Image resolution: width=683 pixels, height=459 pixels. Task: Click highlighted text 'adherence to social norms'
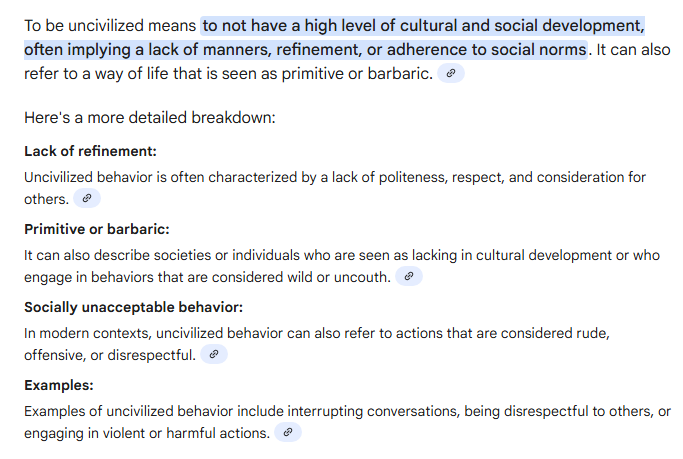click(487, 50)
